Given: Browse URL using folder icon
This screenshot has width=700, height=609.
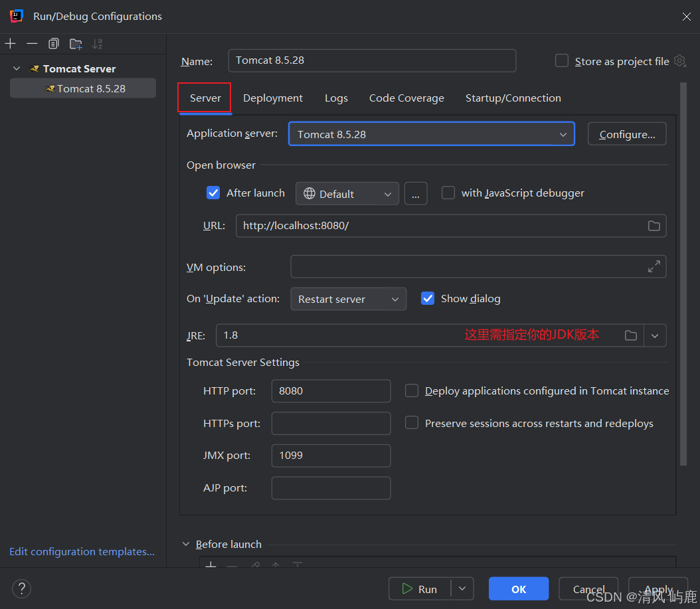Looking at the screenshot, I should (x=654, y=226).
